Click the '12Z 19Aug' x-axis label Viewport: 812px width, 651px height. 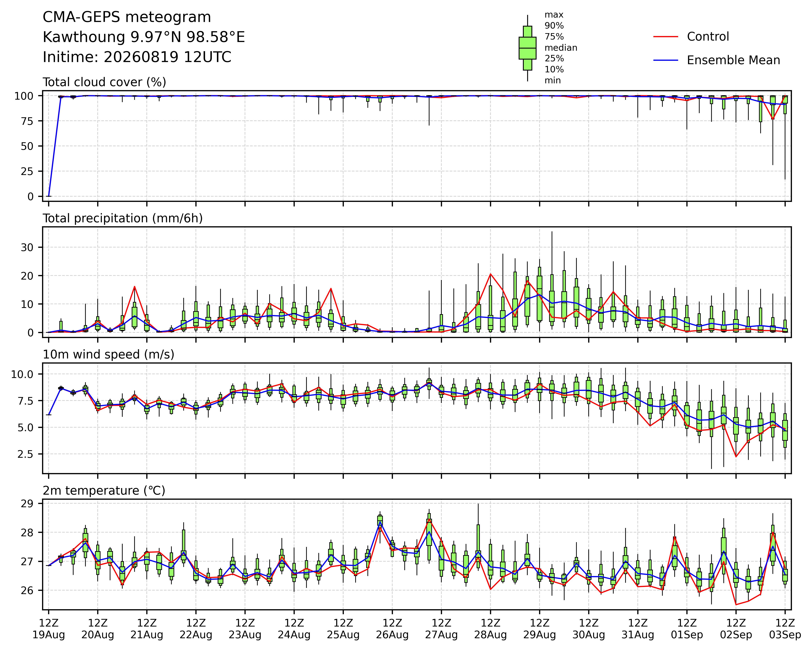point(49,629)
